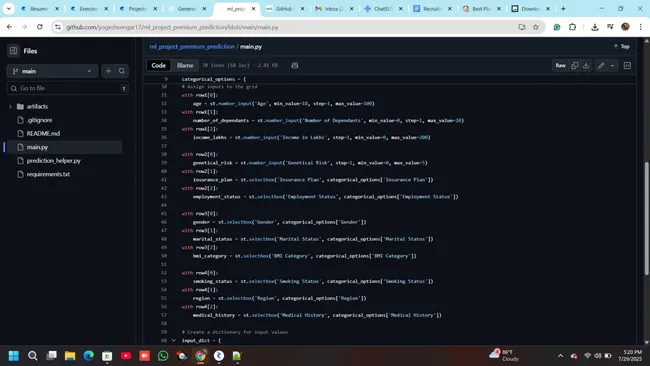Bookmark this page with the star
This screenshot has width=650, height=366.
pos(536,27)
